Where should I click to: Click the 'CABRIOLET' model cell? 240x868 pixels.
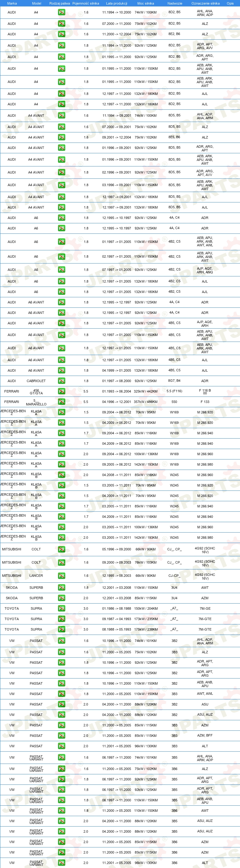36,381
